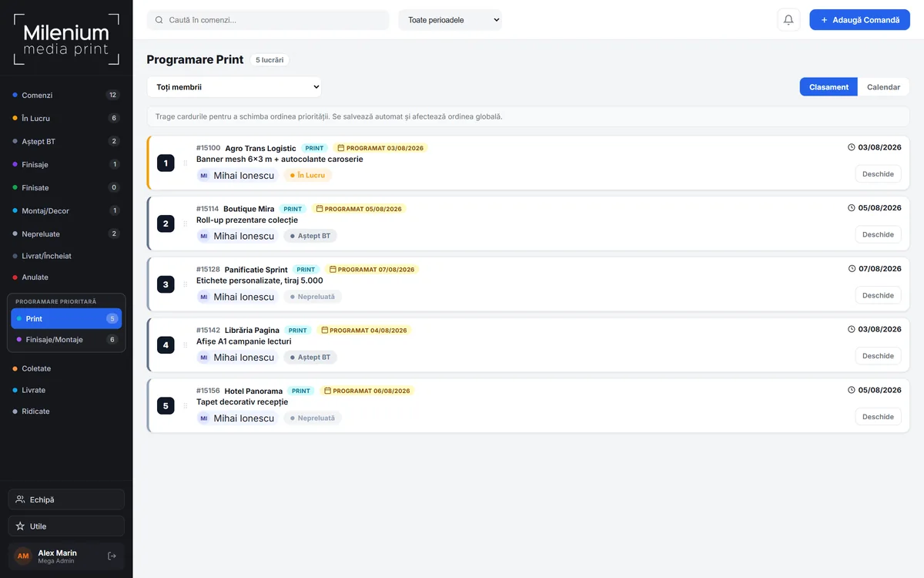Screen dimensions: 924x578
Task: Open Finisaje/Montaje priority scheduling
Action: (66, 340)
